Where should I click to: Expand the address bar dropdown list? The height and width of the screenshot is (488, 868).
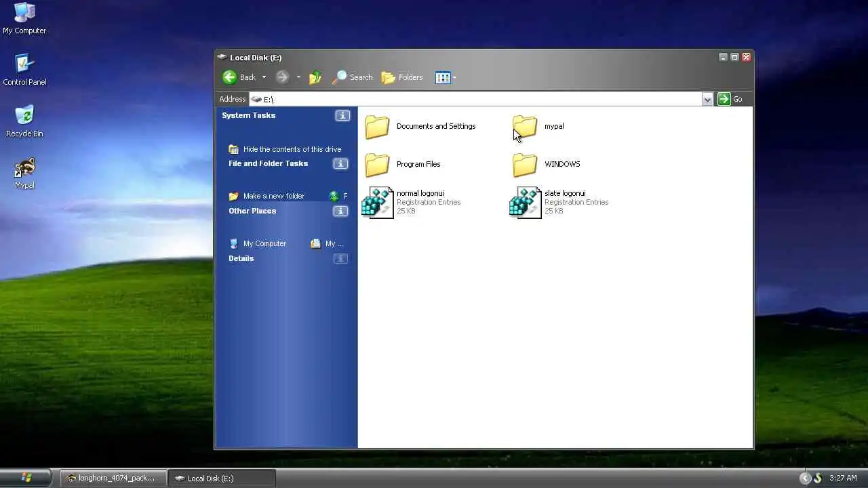(707, 100)
